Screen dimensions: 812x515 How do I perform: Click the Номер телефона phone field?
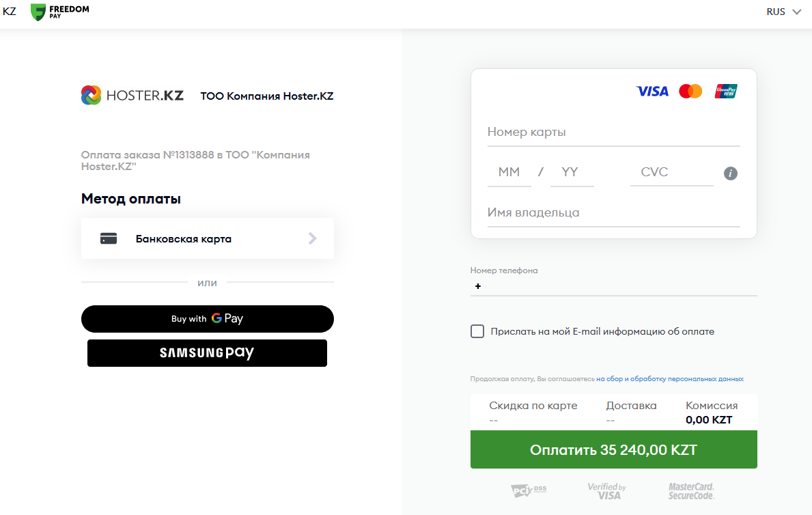point(615,286)
